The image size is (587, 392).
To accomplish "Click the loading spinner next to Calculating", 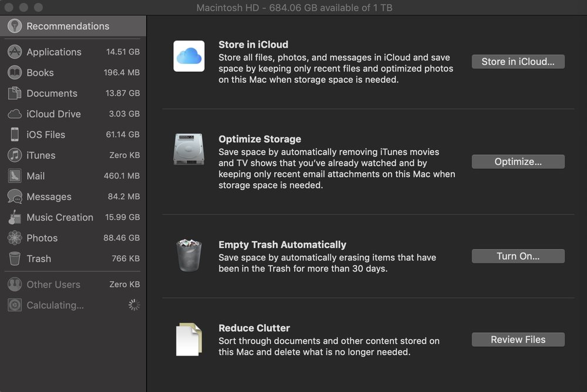I will click(x=134, y=305).
